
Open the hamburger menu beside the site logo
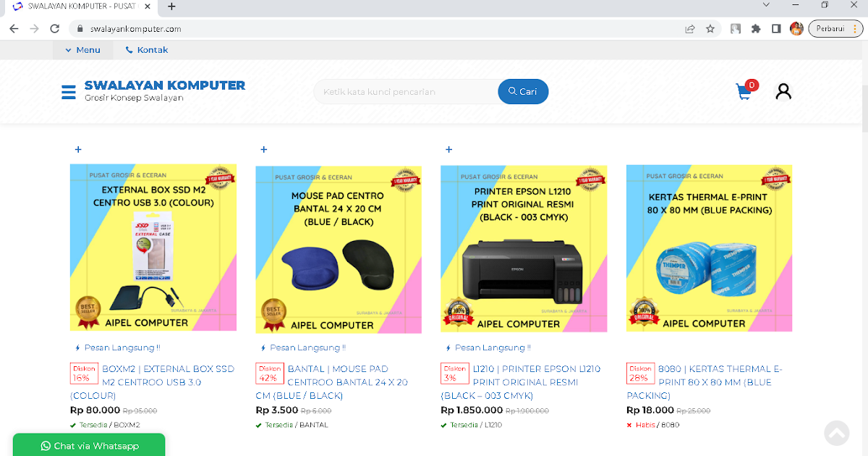[x=68, y=91]
